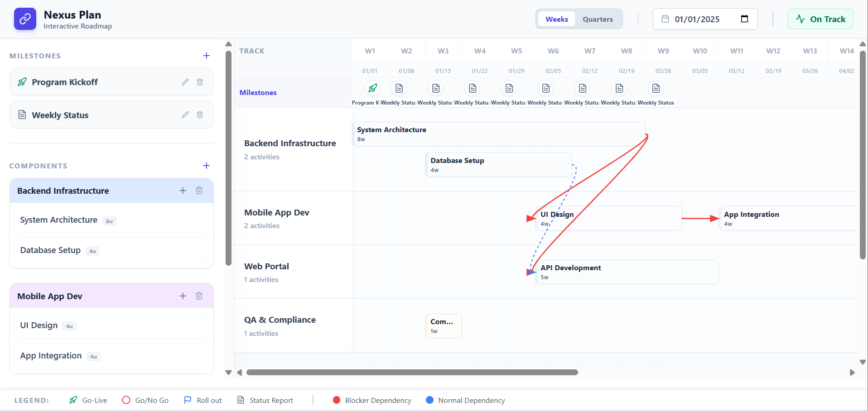
Task: Click the App Integration timeline bar
Action: coord(788,218)
